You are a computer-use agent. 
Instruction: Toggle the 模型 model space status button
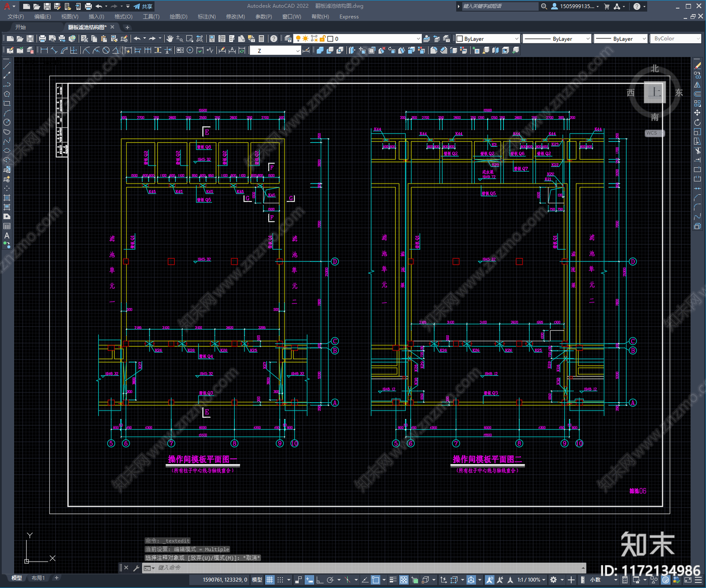click(x=257, y=580)
